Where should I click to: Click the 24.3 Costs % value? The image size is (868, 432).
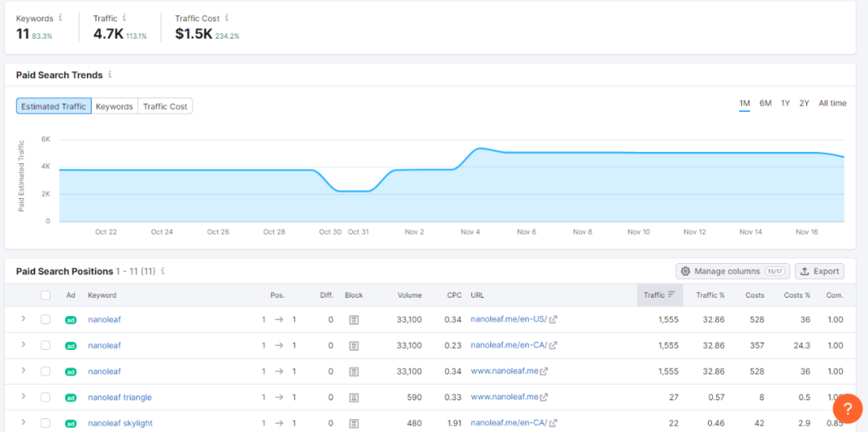pos(801,346)
